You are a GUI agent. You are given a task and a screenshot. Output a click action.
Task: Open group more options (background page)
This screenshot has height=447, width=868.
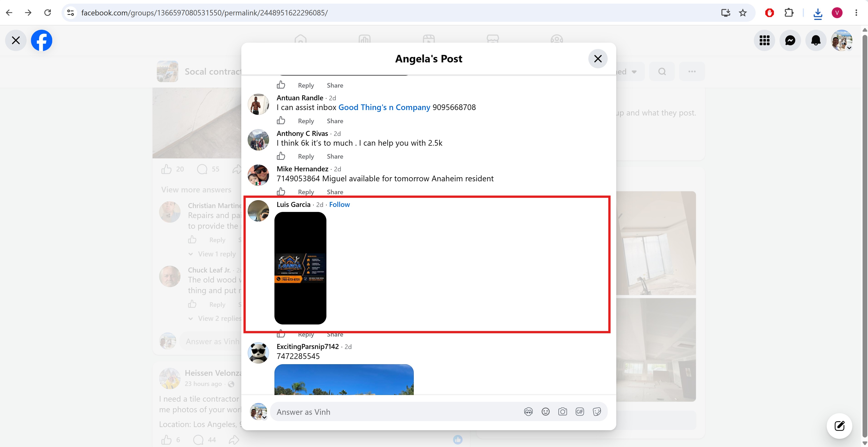tap(692, 71)
